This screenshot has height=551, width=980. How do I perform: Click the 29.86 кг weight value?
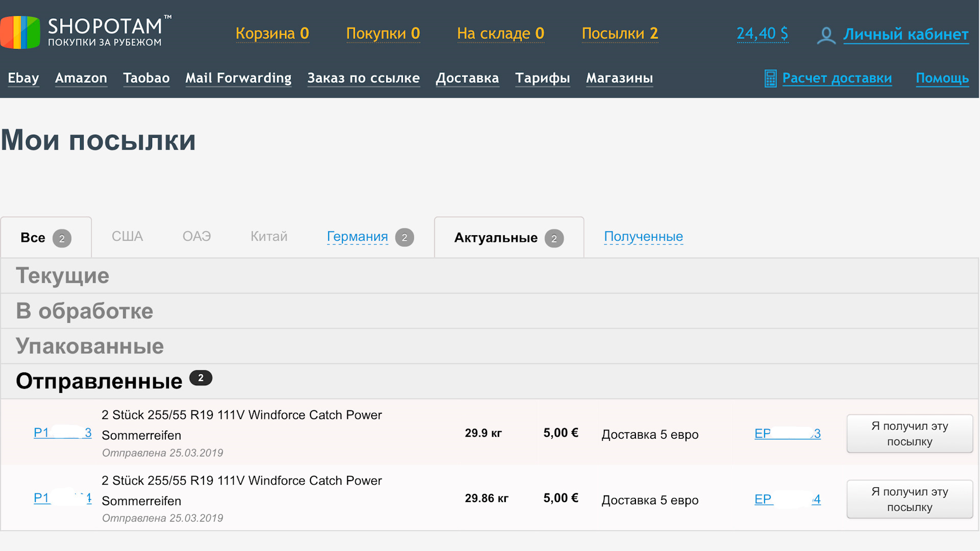tap(486, 498)
